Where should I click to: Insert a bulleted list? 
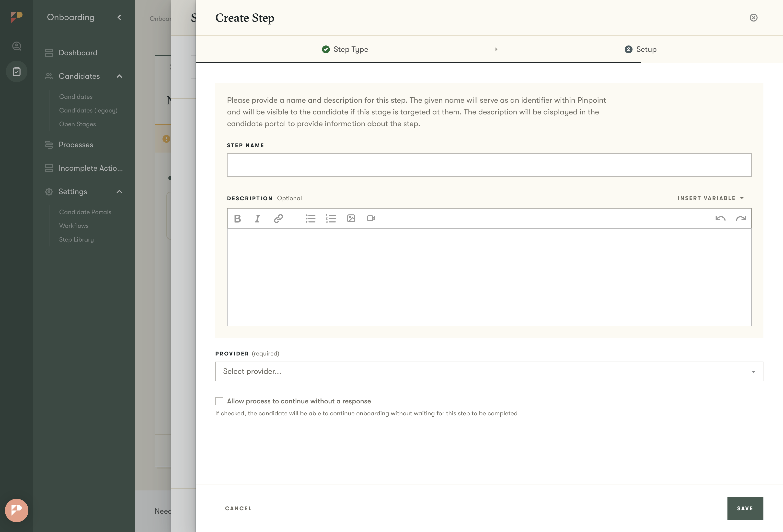coord(310,219)
